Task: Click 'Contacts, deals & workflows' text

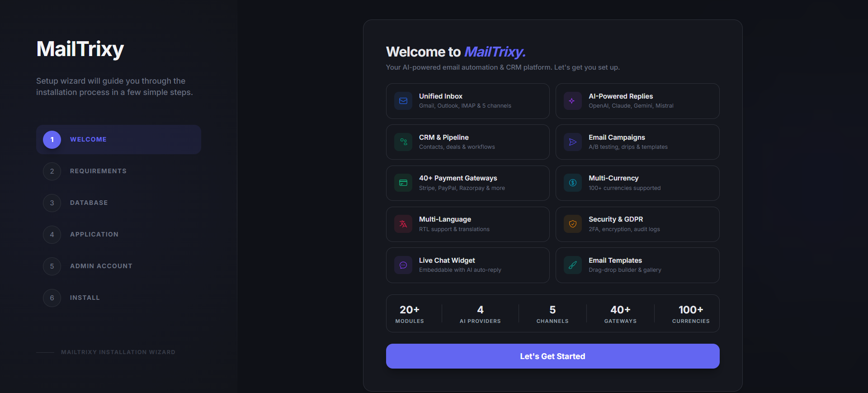Action: 457,147
